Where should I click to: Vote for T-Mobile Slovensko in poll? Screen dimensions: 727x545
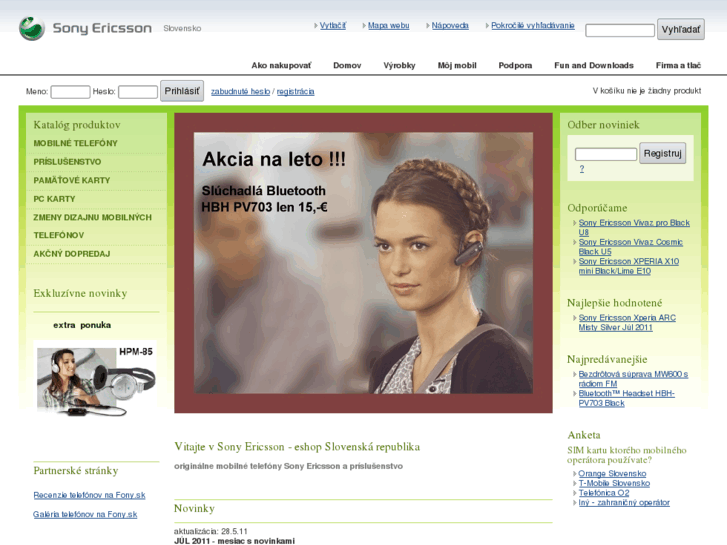tap(614, 483)
